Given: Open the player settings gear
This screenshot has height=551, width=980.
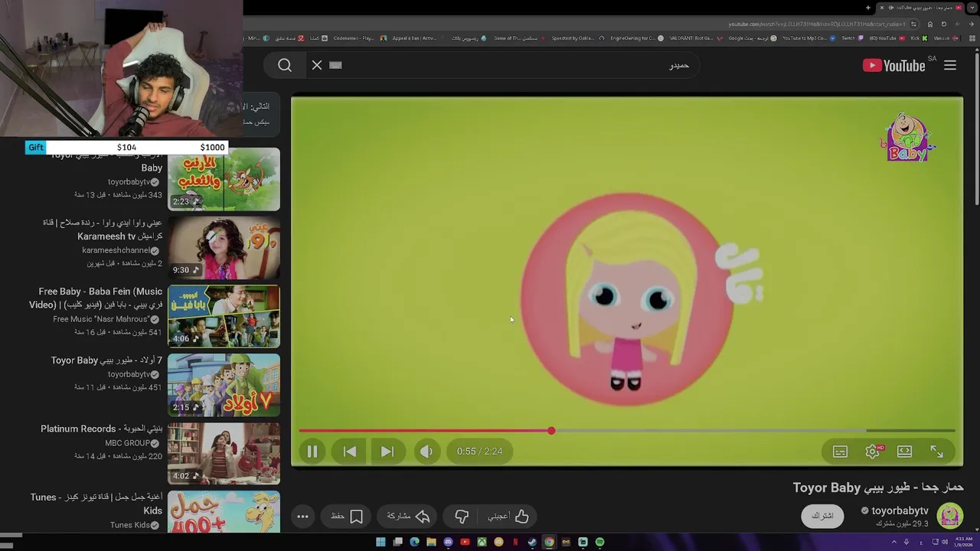Looking at the screenshot, I should (x=872, y=452).
